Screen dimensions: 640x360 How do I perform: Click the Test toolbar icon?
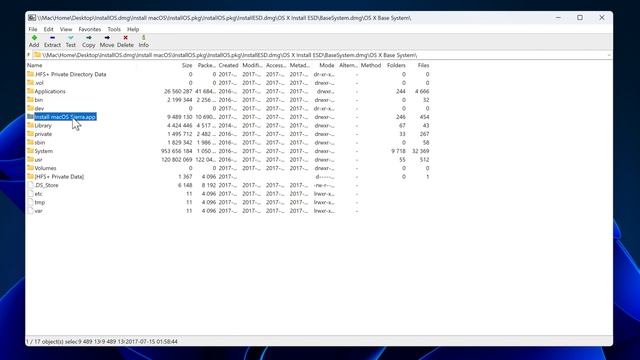point(71,38)
